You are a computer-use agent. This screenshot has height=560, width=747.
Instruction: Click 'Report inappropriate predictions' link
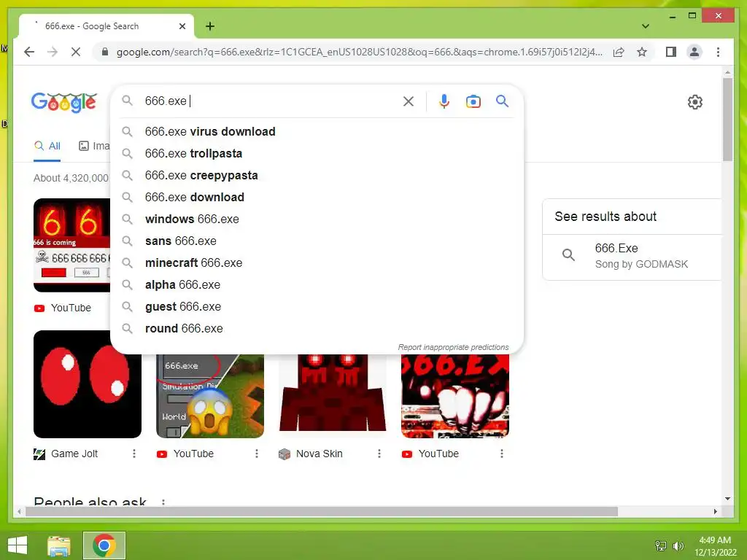point(453,347)
